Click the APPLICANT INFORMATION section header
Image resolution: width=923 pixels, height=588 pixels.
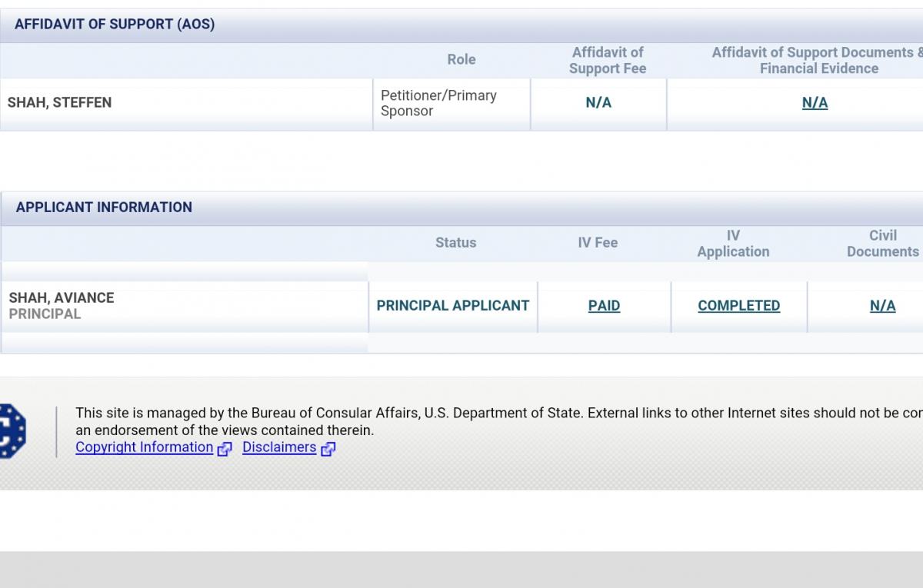[104, 208]
